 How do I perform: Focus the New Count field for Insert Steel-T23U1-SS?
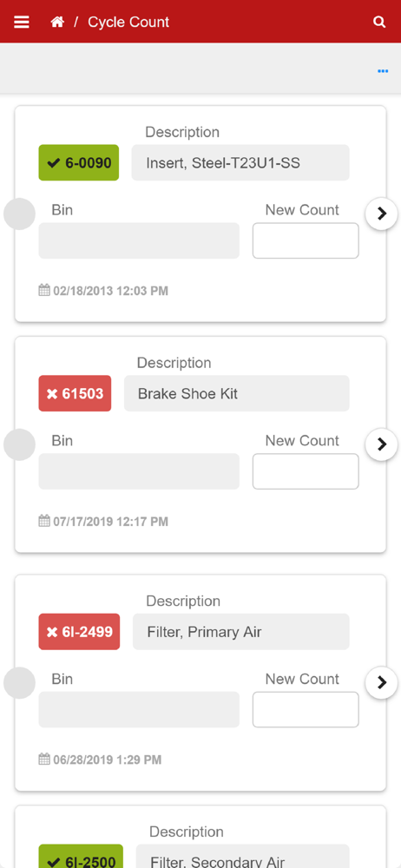tap(306, 240)
